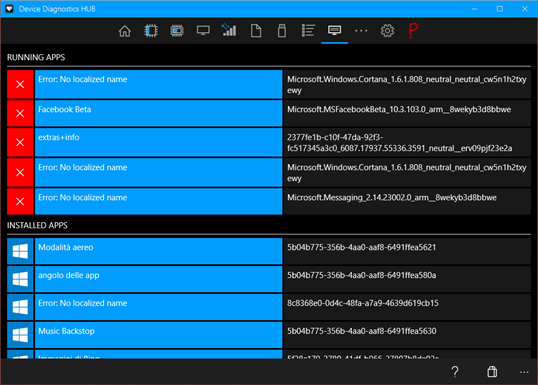Select the red P icon
Screen dimensions: 538x385
(x=413, y=31)
